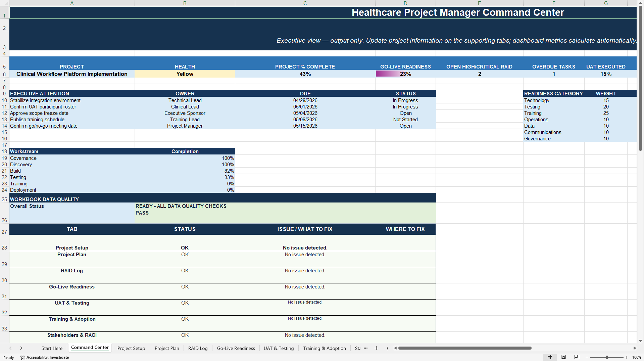
Task: Switch to the Project Plan tab
Action: (x=167, y=348)
